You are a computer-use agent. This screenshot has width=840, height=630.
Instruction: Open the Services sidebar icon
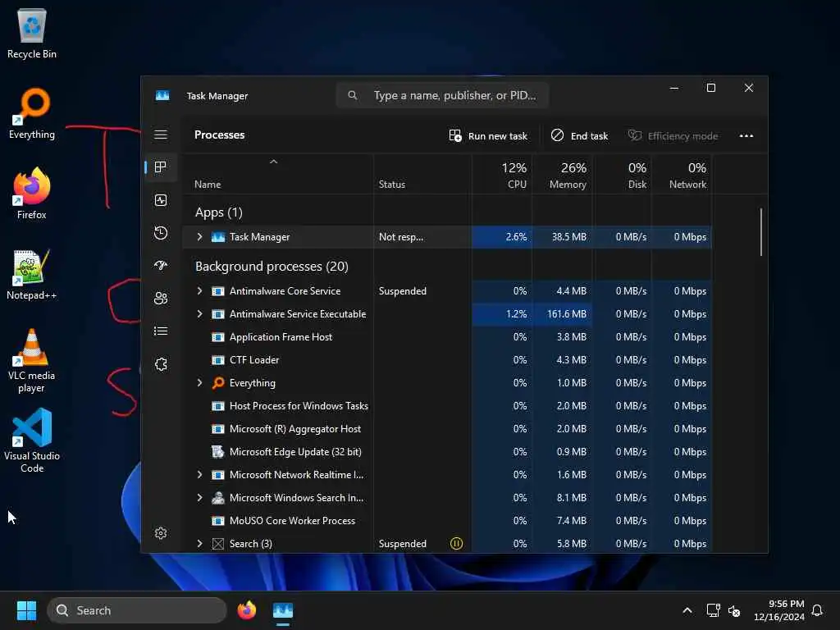tap(161, 364)
